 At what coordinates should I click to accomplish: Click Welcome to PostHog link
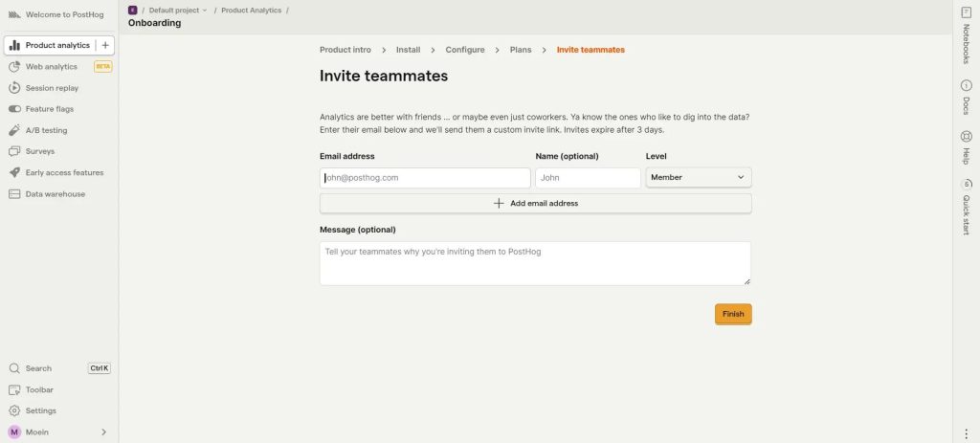click(x=64, y=14)
